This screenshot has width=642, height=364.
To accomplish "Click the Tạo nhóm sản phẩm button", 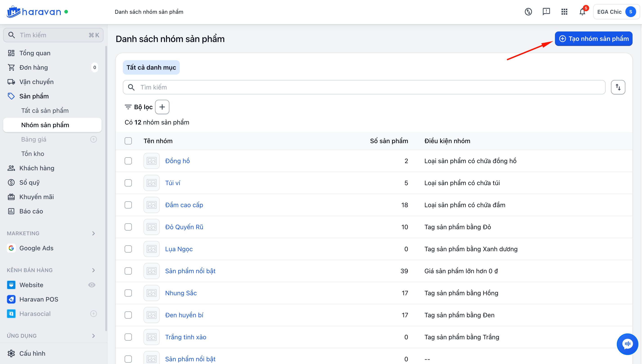I will (593, 38).
